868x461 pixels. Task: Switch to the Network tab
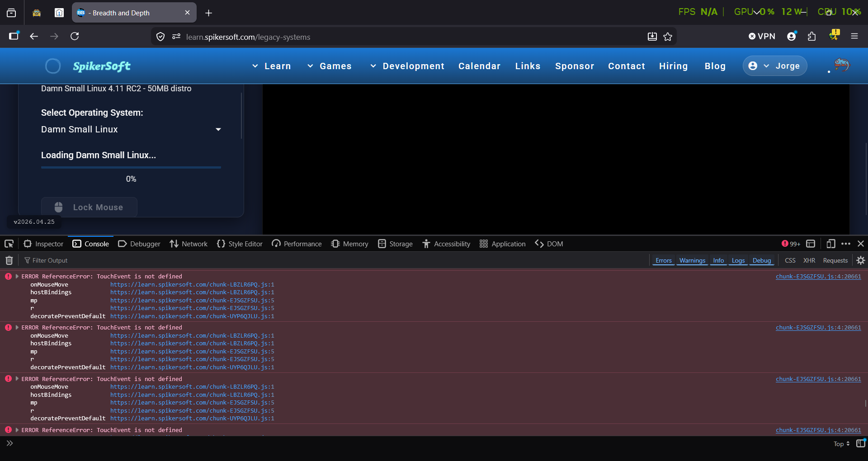click(189, 244)
